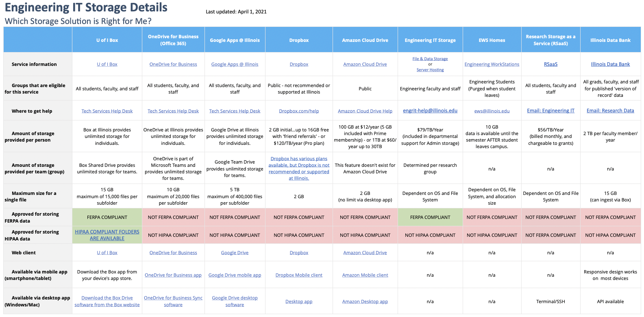This screenshot has height=317, width=644.
Task: Click the Google Drive mobile app link
Action: pyautogui.click(x=235, y=275)
